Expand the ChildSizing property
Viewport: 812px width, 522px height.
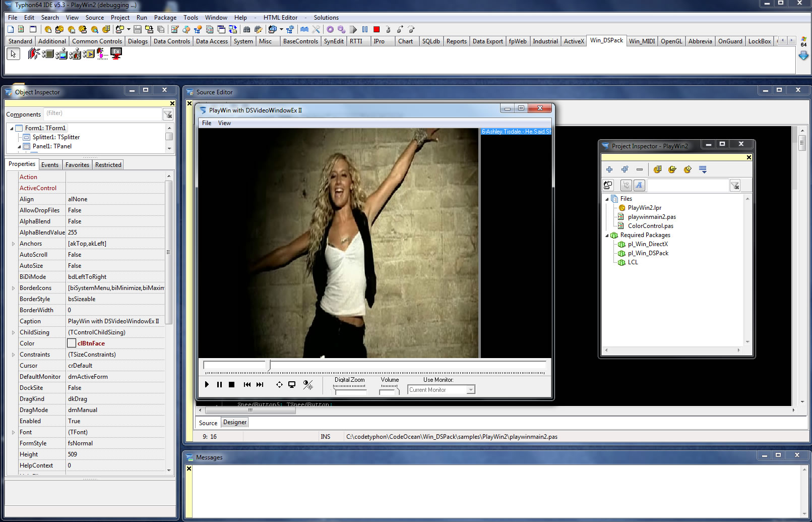click(13, 332)
